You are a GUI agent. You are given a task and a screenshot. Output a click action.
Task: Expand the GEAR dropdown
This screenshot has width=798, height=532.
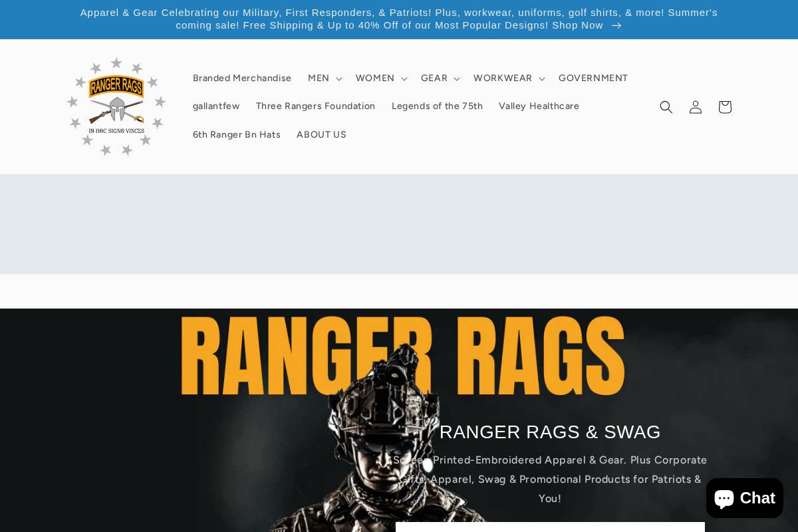[439, 78]
